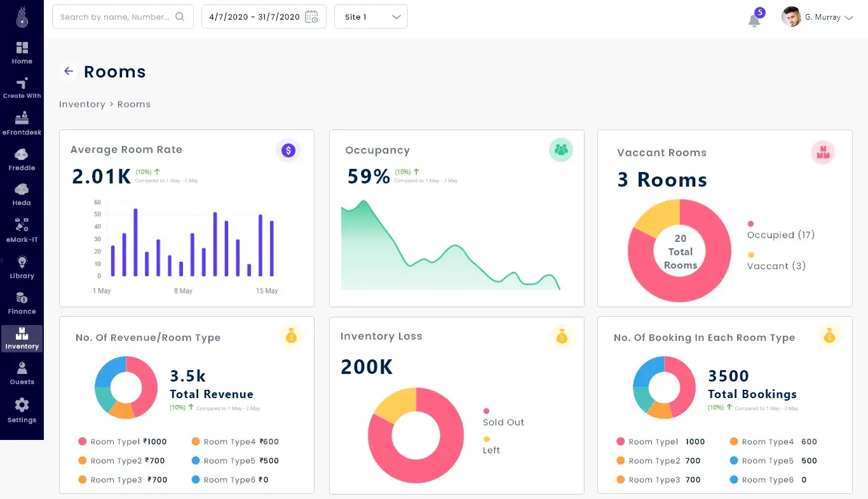
Task: Click the app logo in the sidebar
Action: [x=22, y=17]
